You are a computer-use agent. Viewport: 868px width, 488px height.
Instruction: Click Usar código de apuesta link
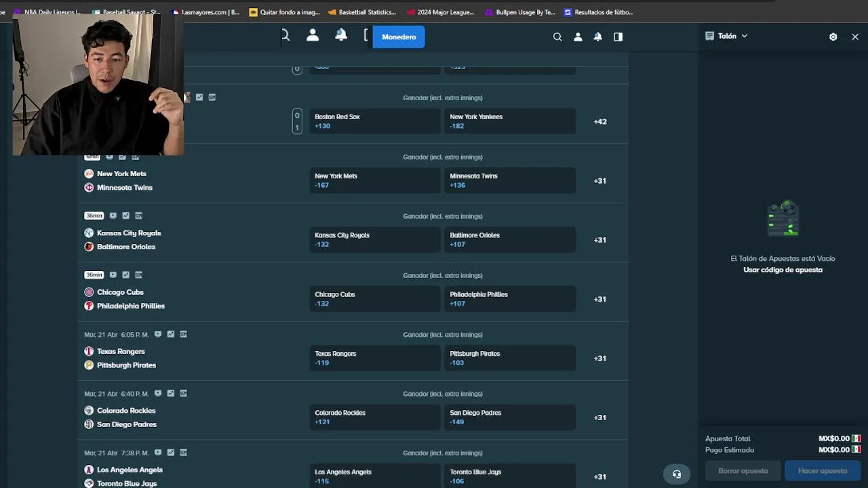[783, 270]
